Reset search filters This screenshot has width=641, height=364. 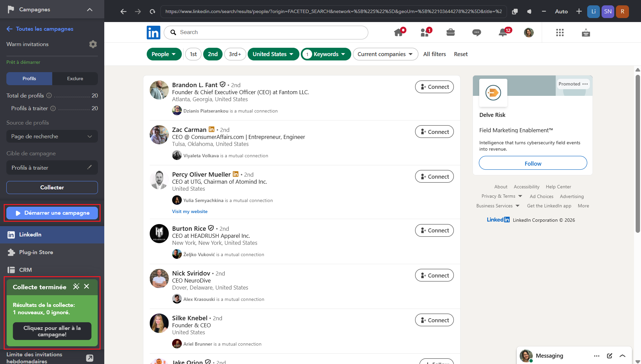pyautogui.click(x=461, y=54)
